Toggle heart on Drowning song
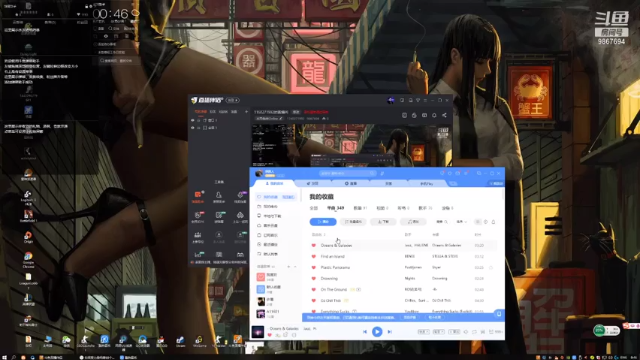Image resolution: width=640 pixels, height=360 pixels. coord(313,278)
